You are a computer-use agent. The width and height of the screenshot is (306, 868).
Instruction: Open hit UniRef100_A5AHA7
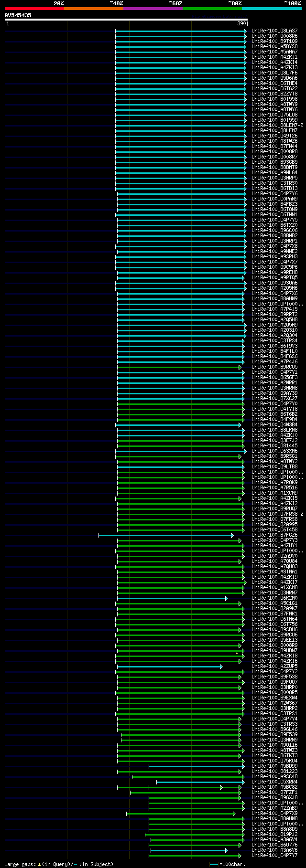274,52
